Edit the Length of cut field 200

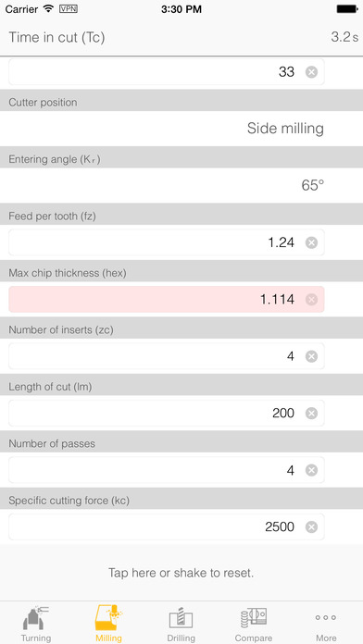pyautogui.click(x=167, y=414)
